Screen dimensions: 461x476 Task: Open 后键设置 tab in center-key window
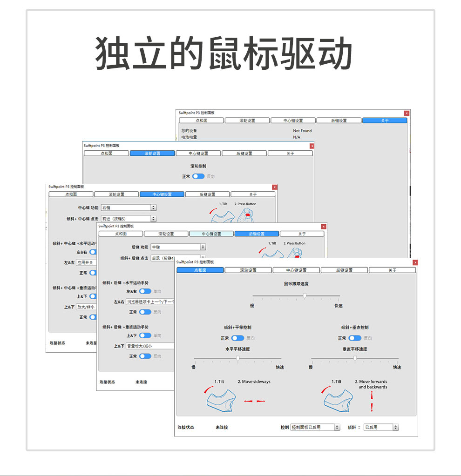[207, 194]
